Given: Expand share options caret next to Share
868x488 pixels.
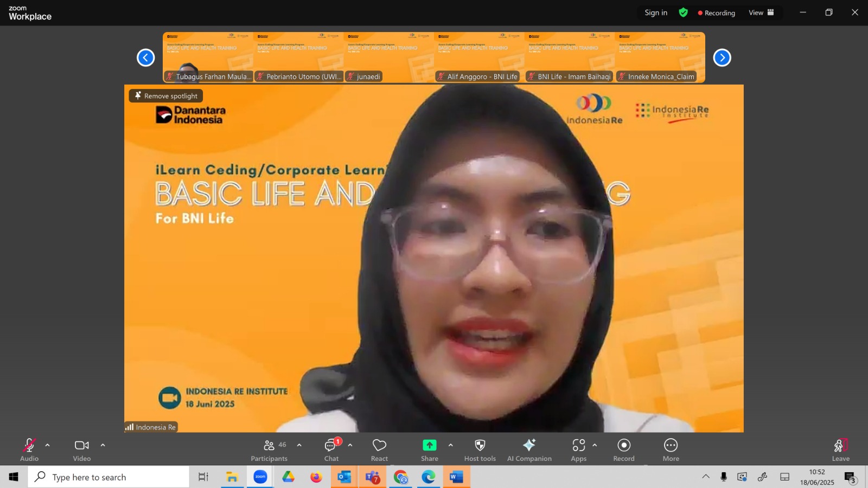Looking at the screenshot, I should [450, 445].
